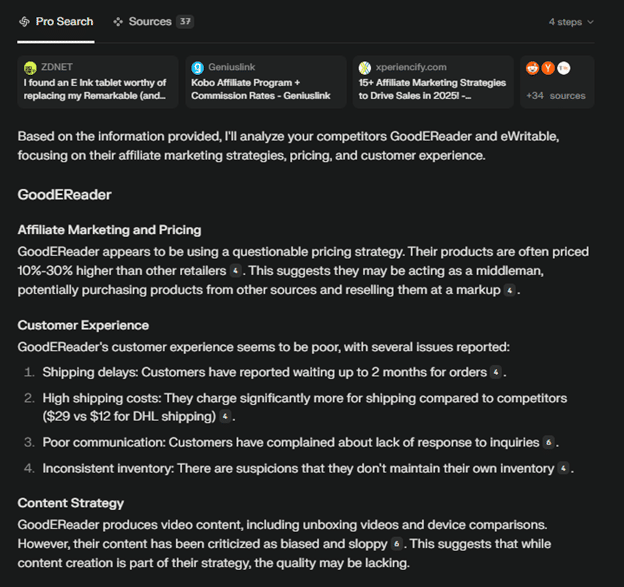Open citation after 'up to 2 months for orders'
This screenshot has width=624, height=587.
point(496,373)
